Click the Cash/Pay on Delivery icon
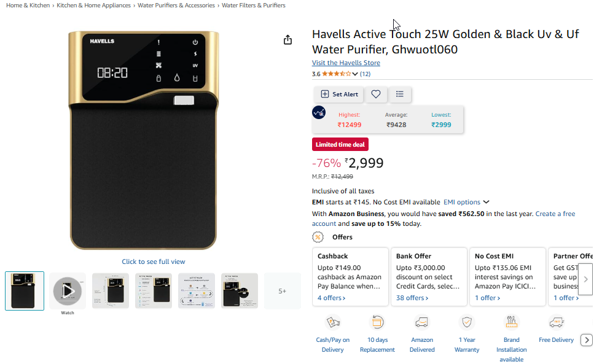Viewport: 602px width, 364px height. coord(333,322)
